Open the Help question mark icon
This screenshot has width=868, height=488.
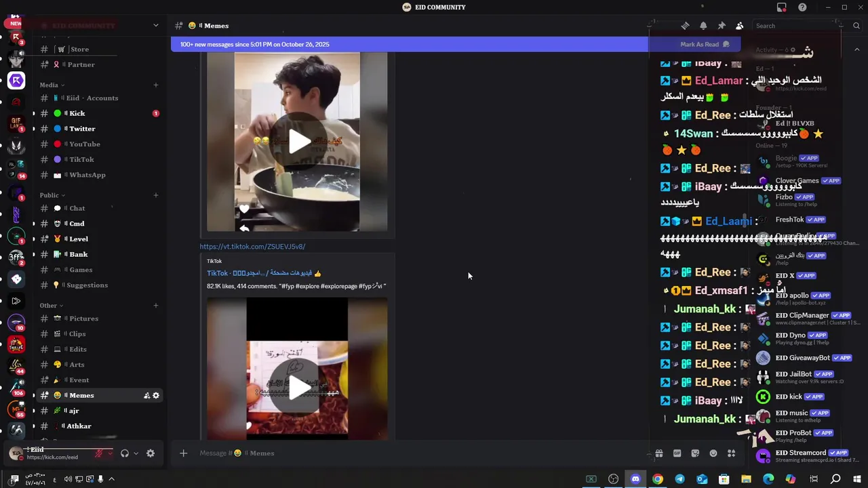(x=802, y=7)
